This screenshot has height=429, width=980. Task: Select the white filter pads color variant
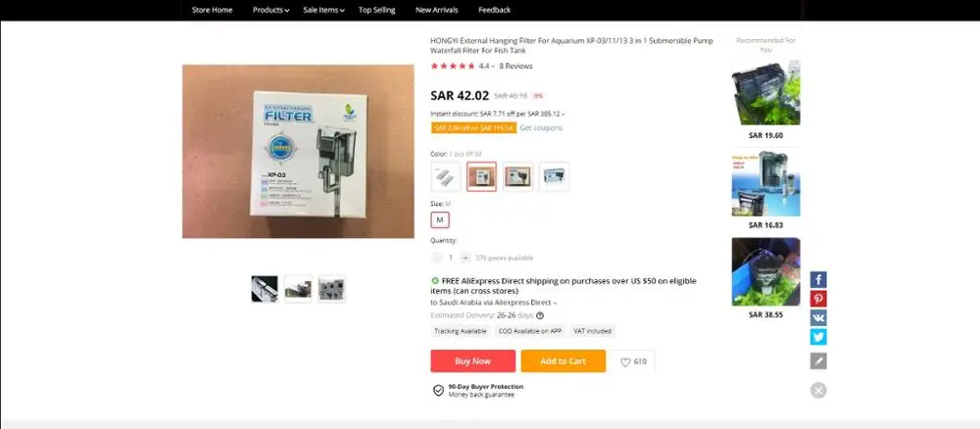(x=446, y=176)
